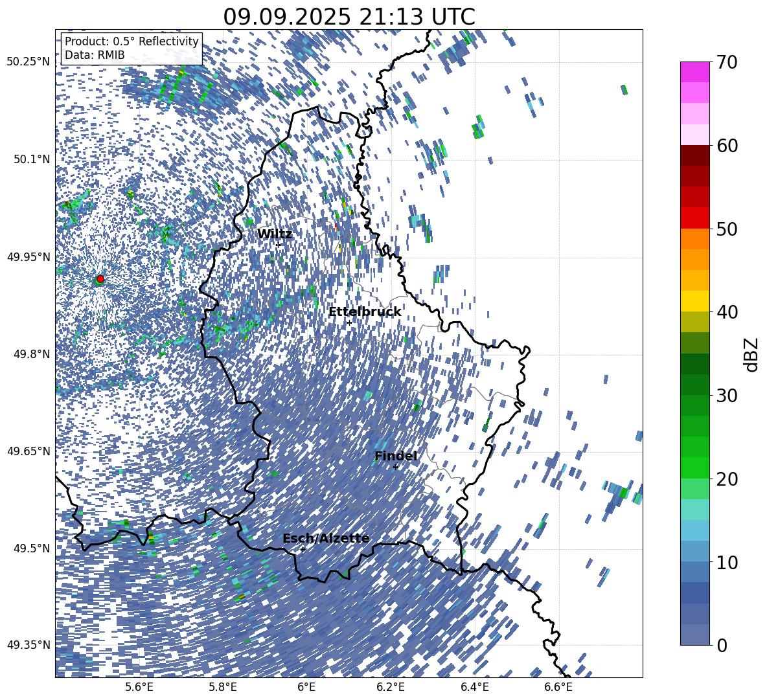Click the Findel city label

point(396,456)
